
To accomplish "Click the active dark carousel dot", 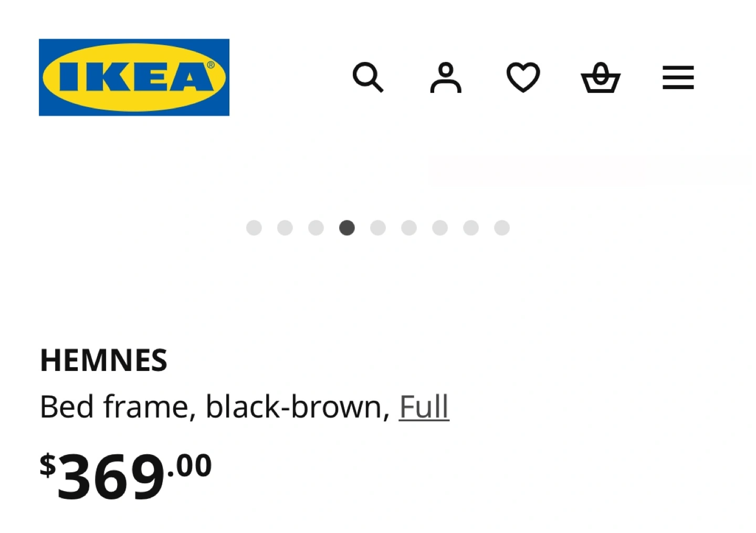I will coord(347,228).
